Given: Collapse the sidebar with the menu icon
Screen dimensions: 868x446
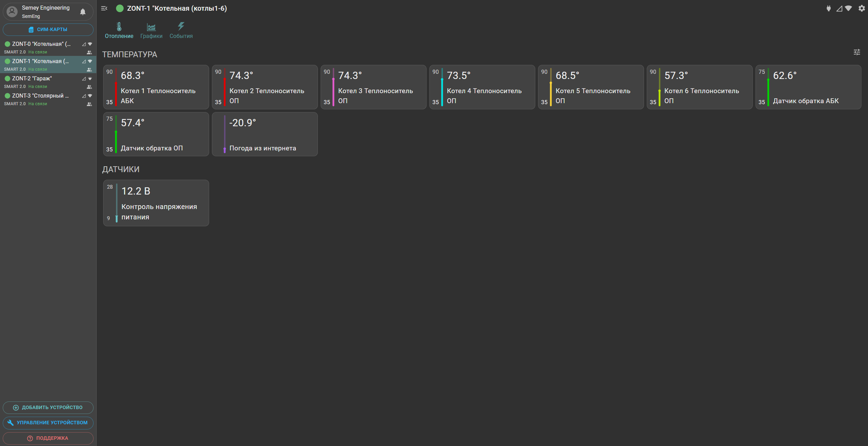Looking at the screenshot, I should (x=104, y=8).
